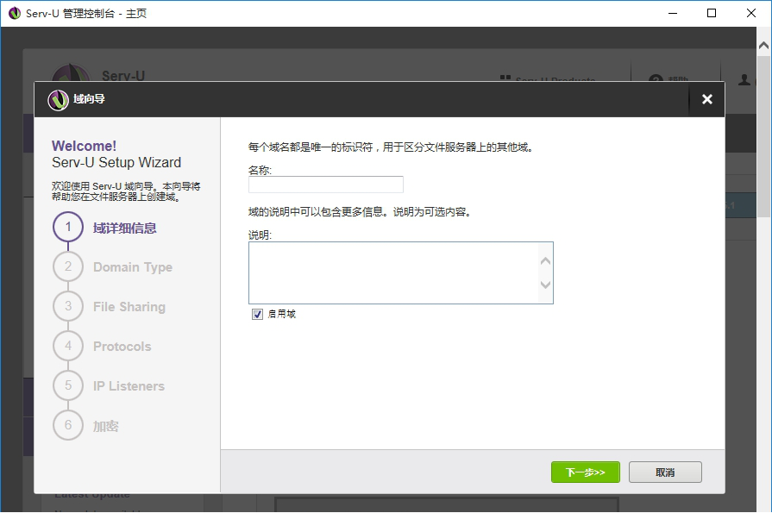The image size is (772, 532).
Task: Close the Serv-U 管理控制台 window
Action: coord(750,13)
